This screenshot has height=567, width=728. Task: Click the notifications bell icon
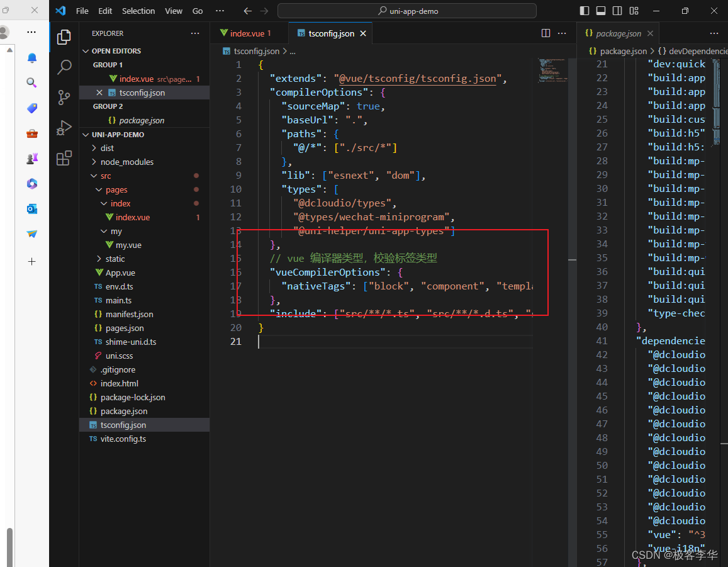pos(31,57)
